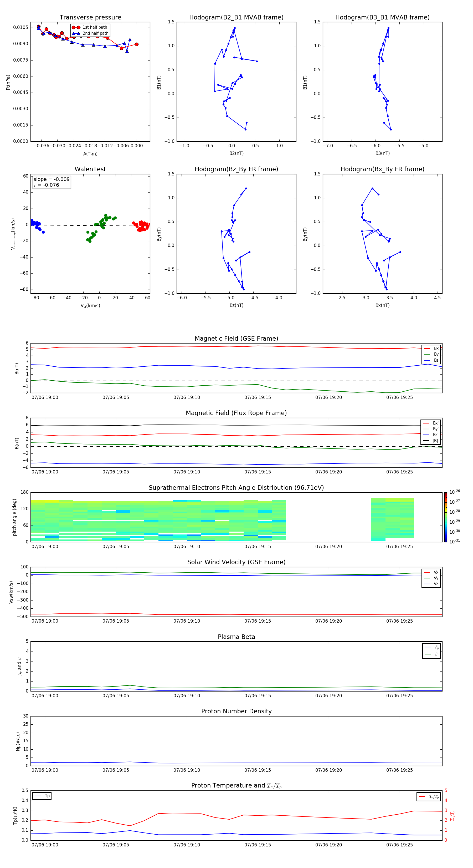Click the Te/Tp legend box

pos(429,796)
